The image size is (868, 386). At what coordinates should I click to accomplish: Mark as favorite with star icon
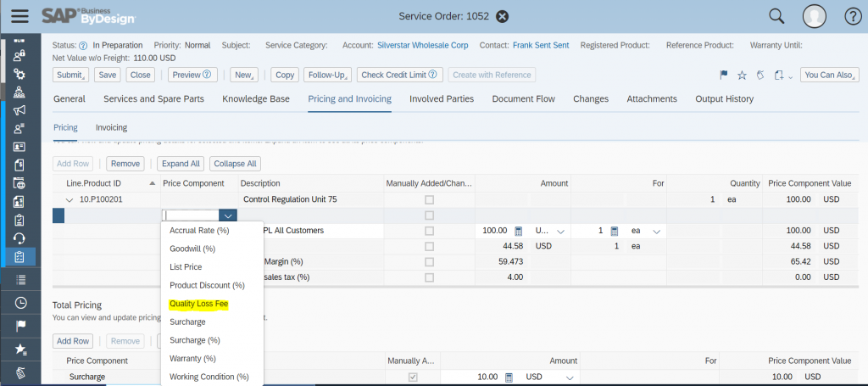pyautogui.click(x=742, y=75)
